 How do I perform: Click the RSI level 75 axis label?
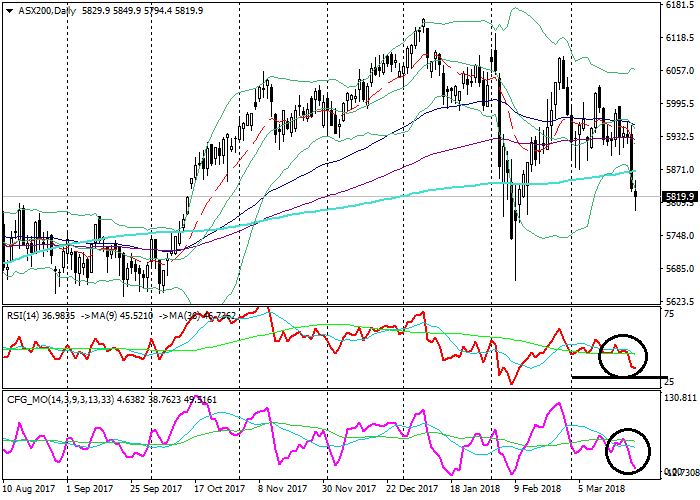tap(669, 314)
